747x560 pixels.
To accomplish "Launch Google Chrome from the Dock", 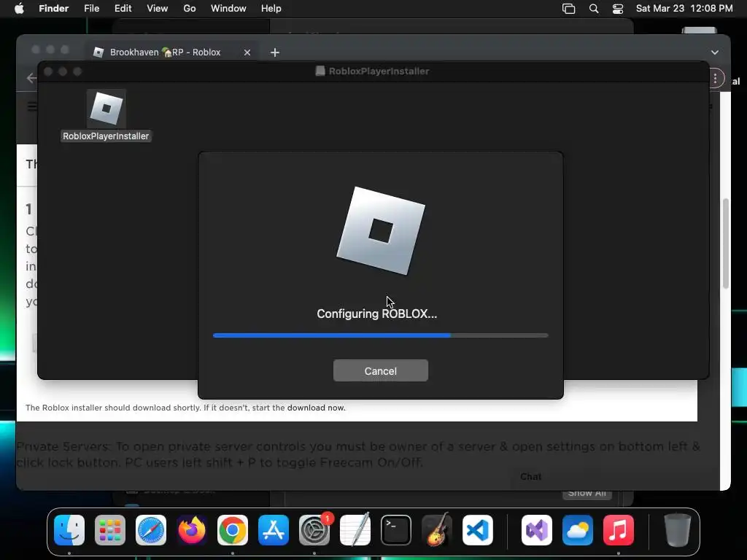I will pyautogui.click(x=233, y=530).
